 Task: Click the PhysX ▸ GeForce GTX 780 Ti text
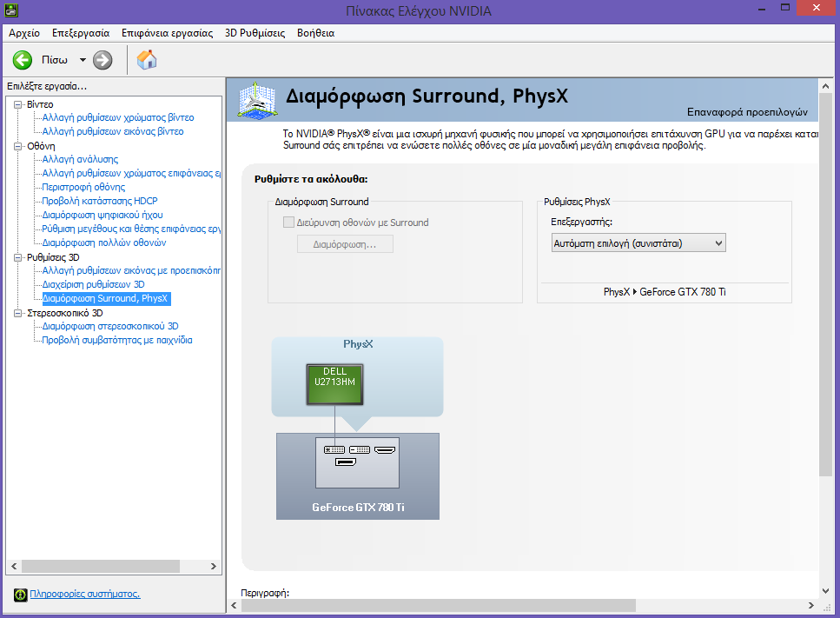coord(665,292)
